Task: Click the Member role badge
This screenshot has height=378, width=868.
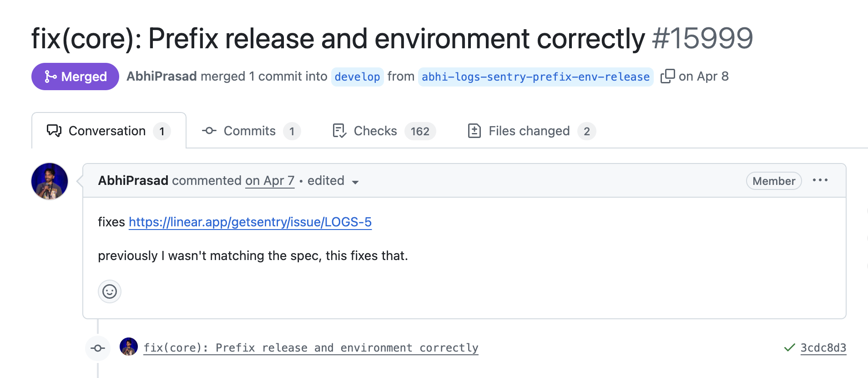Action: (x=773, y=181)
